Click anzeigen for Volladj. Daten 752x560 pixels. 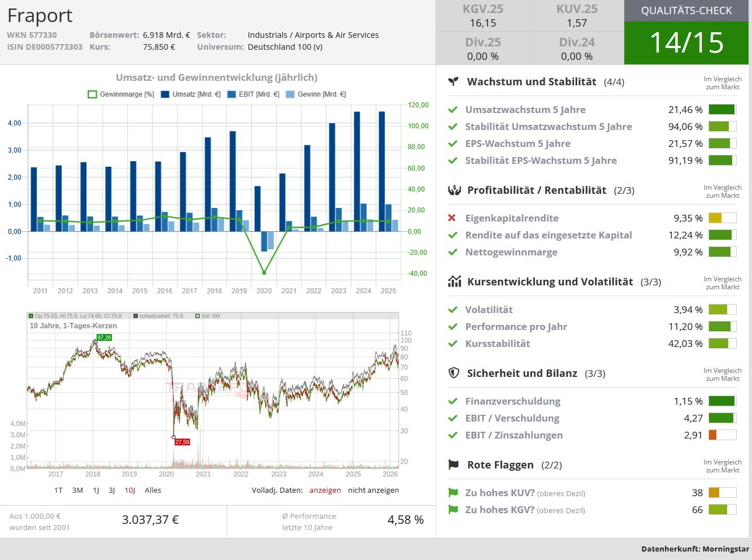325,490
